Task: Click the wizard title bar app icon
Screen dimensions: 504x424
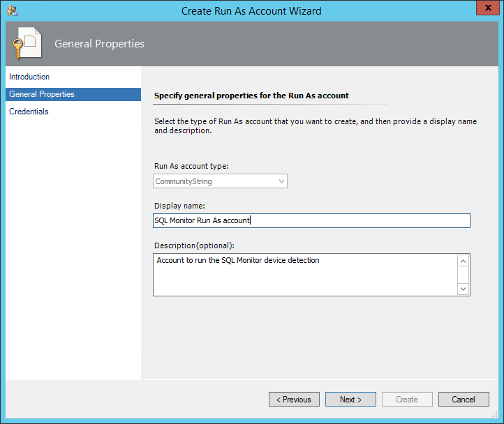Action: tap(13, 10)
